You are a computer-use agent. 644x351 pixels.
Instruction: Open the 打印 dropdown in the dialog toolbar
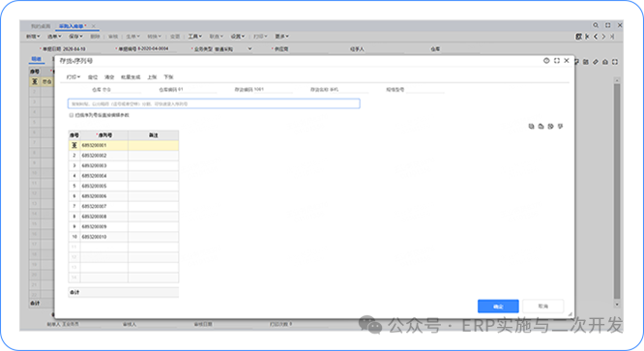pyautogui.click(x=73, y=77)
